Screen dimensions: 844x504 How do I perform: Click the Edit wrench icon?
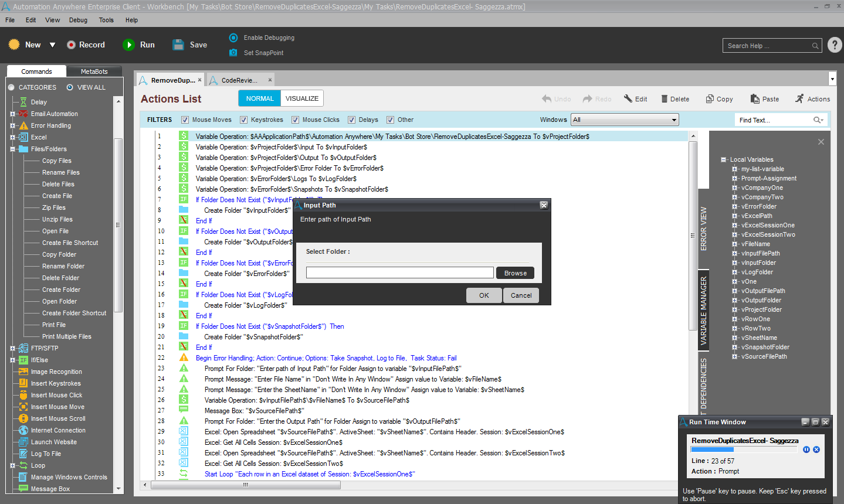tap(628, 99)
